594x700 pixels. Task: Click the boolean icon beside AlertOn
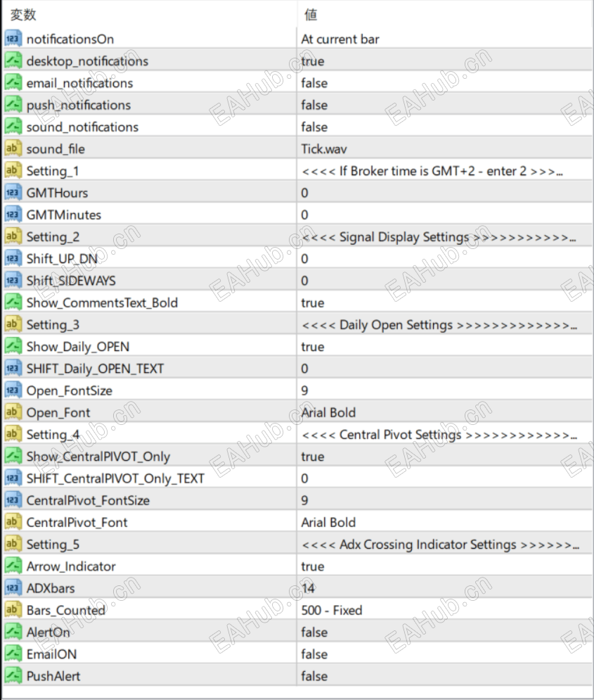click(x=13, y=632)
